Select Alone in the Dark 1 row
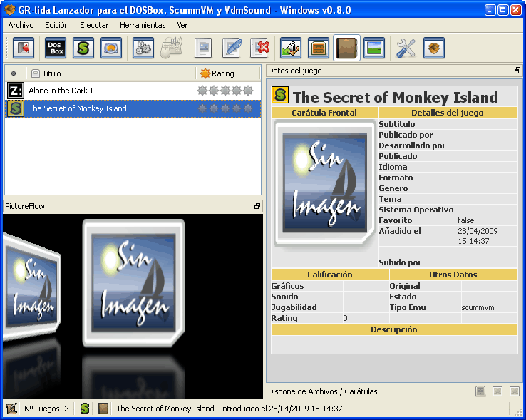526x420 pixels. point(133,91)
